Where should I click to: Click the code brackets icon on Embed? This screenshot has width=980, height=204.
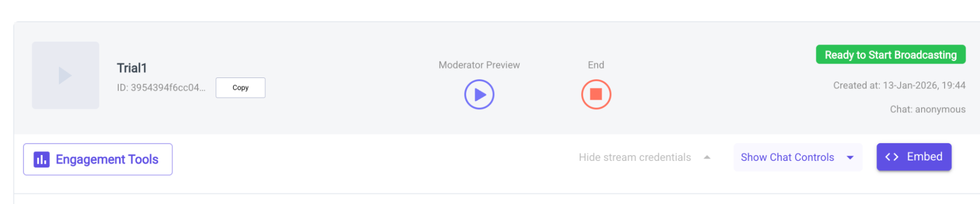tap(891, 157)
